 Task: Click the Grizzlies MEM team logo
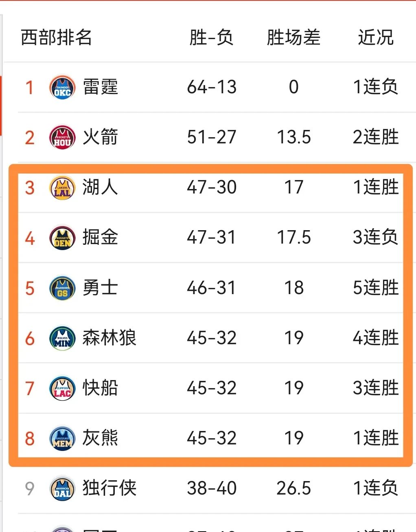62,438
